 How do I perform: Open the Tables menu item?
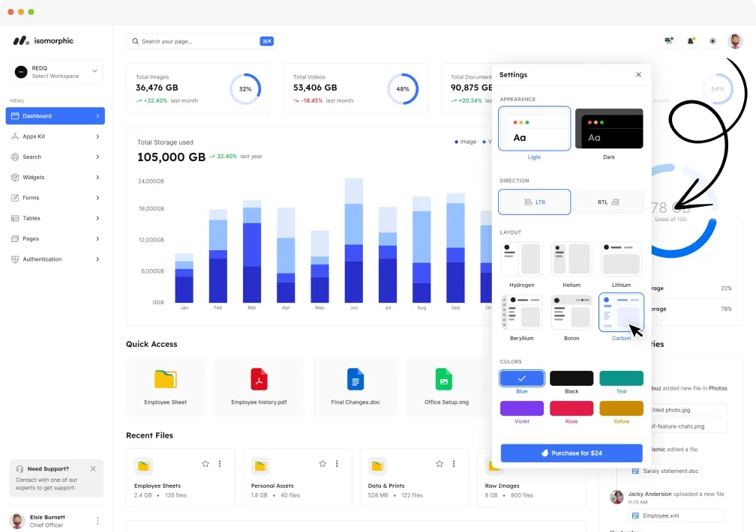point(55,218)
